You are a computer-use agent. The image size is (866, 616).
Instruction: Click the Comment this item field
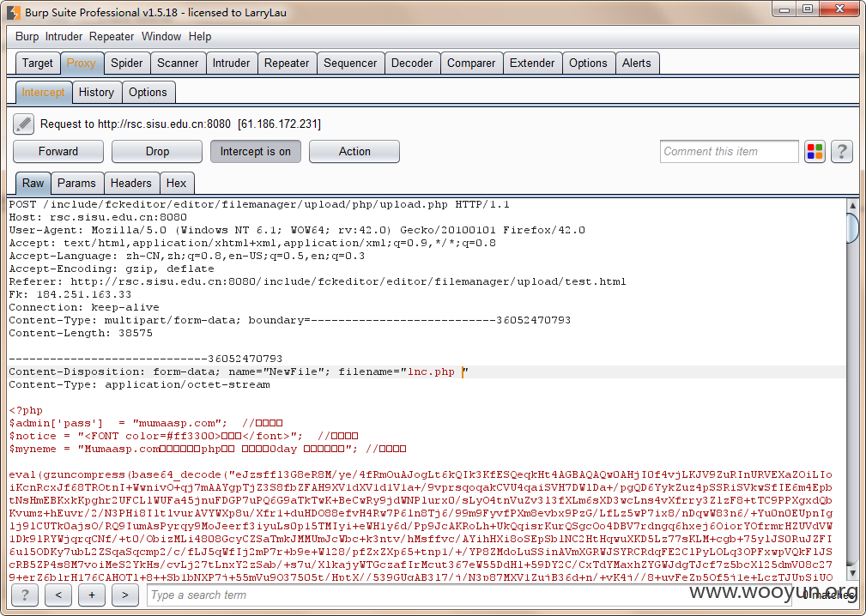click(729, 151)
